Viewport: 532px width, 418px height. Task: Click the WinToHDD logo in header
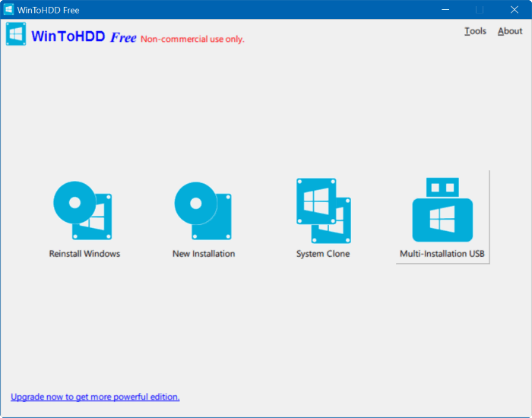(x=16, y=34)
